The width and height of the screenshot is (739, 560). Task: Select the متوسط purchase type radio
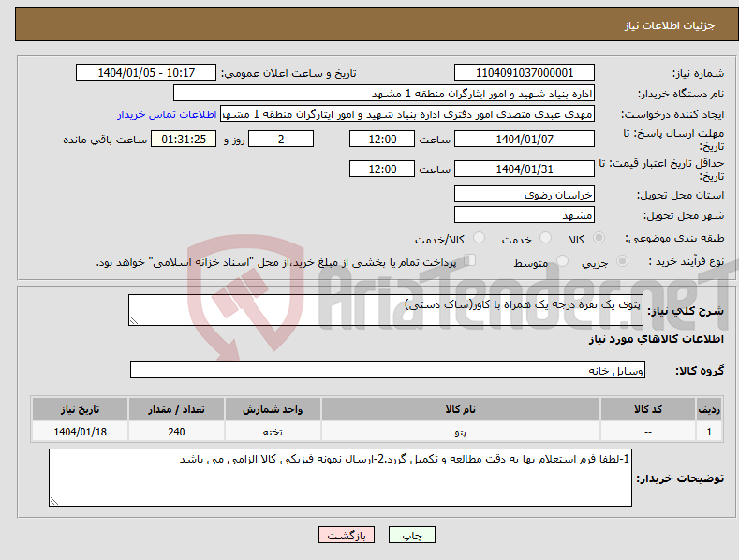pos(562,260)
